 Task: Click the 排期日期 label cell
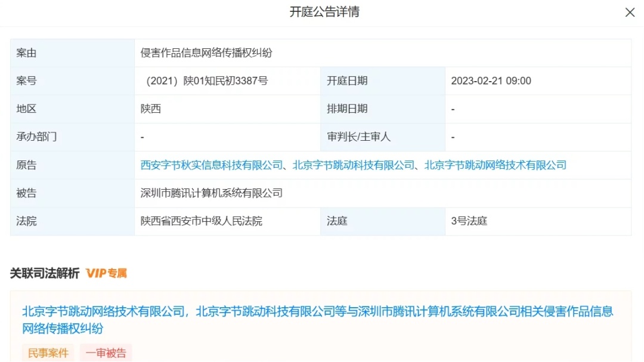click(383, 109)
